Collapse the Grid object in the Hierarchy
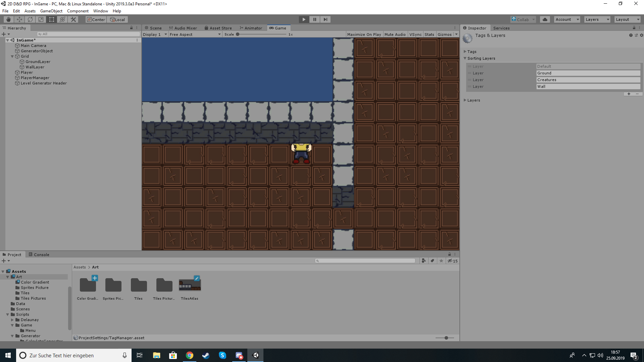 click(12, 56)
